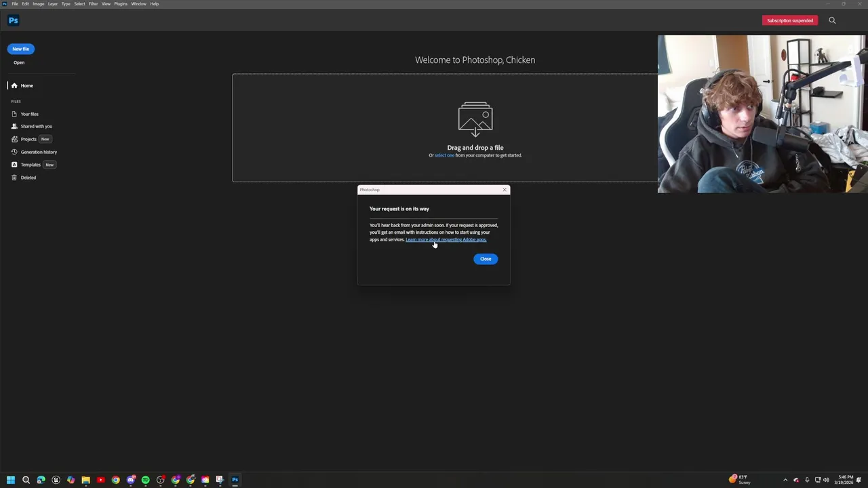
Task: Click the Open button
Action: click(19, 62)
